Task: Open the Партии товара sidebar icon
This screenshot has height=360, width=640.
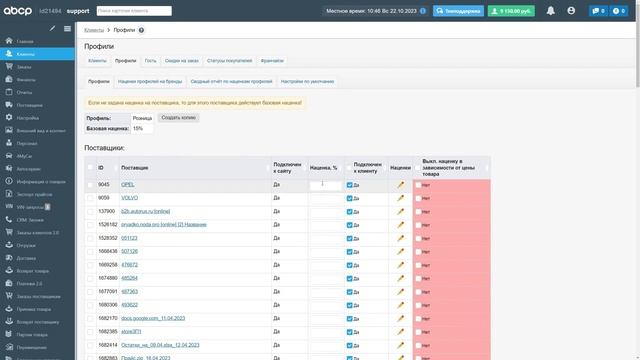Action: (9, 334)
